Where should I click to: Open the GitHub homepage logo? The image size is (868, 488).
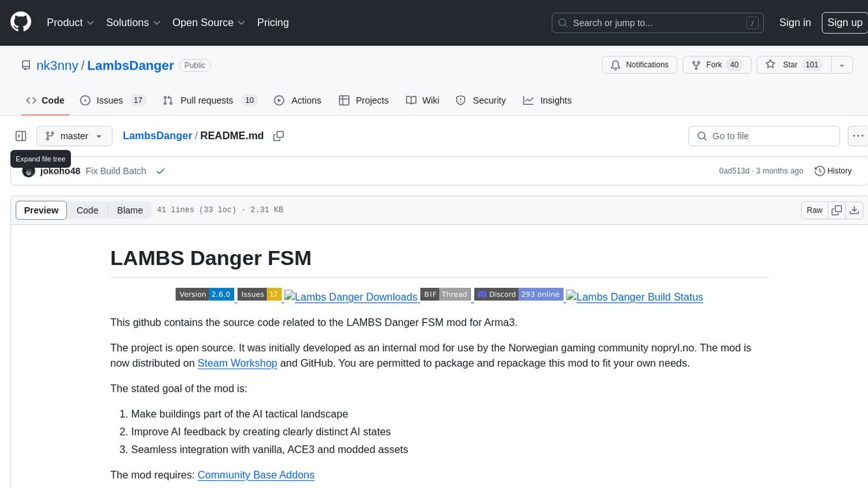20,22
